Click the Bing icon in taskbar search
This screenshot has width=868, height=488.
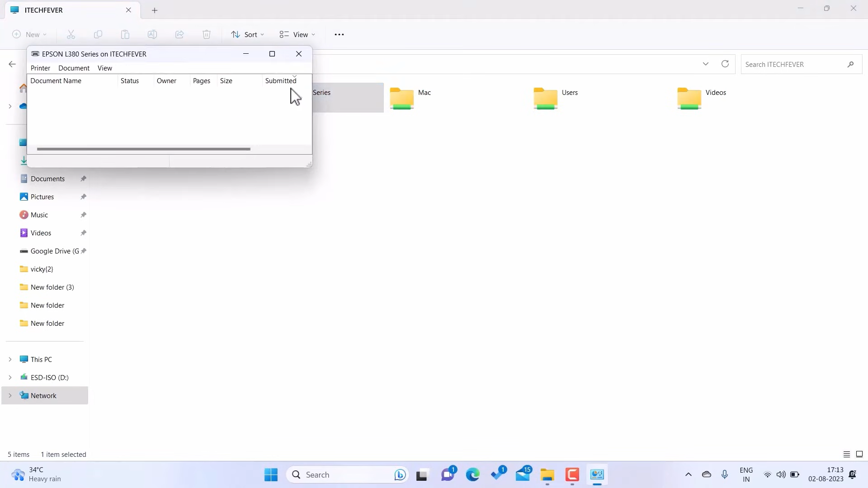click(x=400, y=474)
